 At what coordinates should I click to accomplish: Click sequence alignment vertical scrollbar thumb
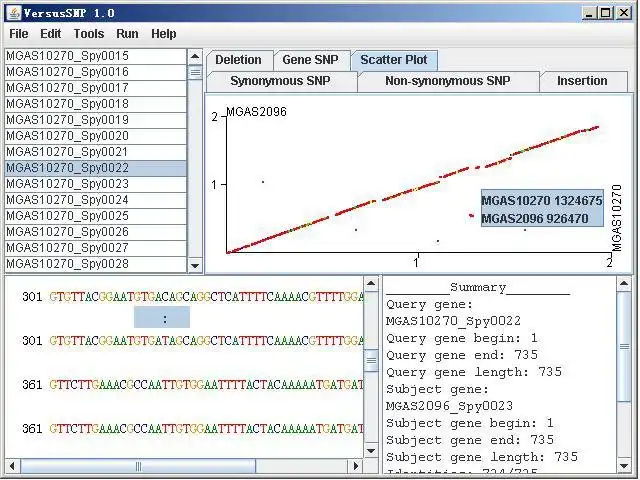pos(371,360)
